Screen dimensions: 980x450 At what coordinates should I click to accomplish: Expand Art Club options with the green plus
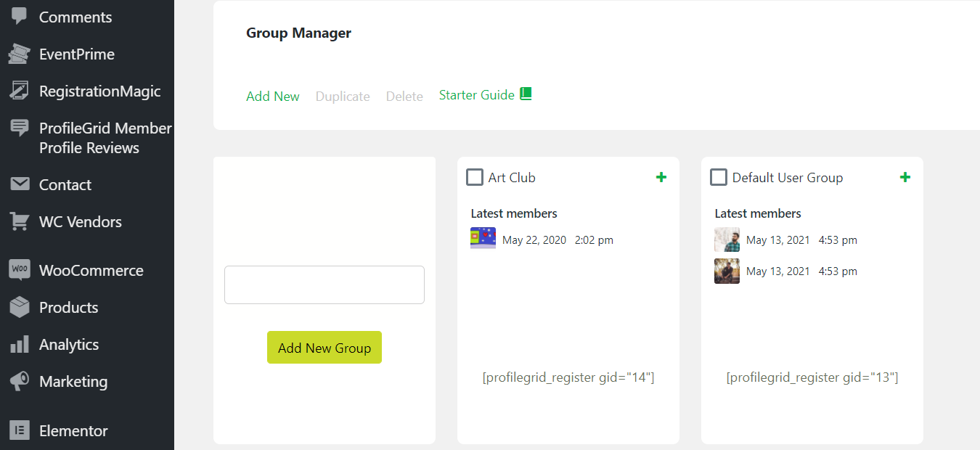pos(661,176)
